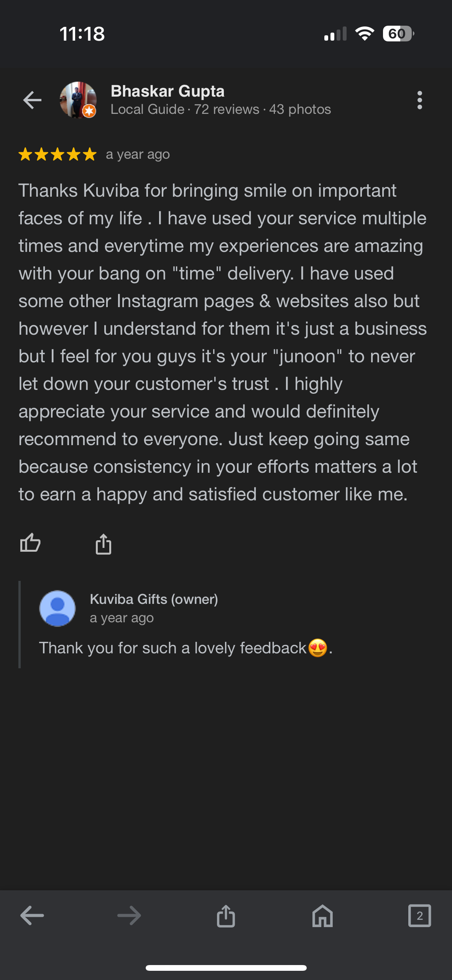This screenshot has width=452, height=980.
Task: Tap the Wi-Fi status icon
Action: point(365,34)
